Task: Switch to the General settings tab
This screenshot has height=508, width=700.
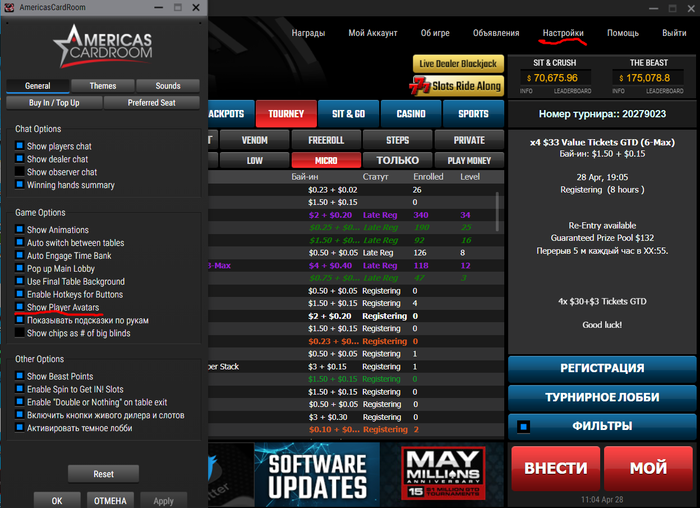Action: 38,86
